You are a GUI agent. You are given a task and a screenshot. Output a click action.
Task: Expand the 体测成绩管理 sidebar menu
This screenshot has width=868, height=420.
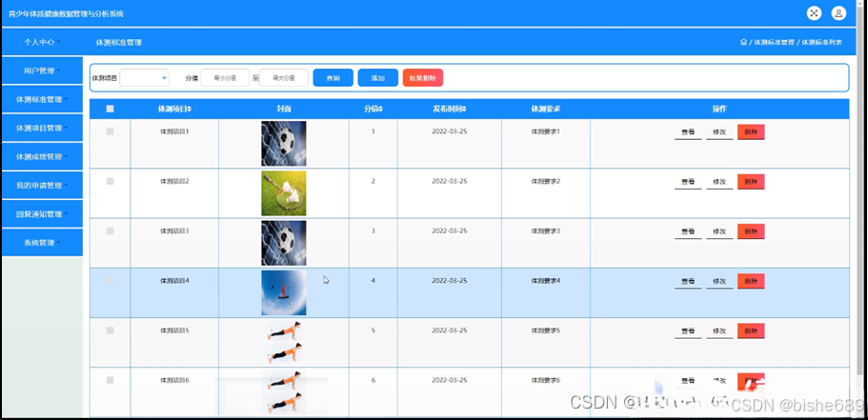click(x=42, y=157)
